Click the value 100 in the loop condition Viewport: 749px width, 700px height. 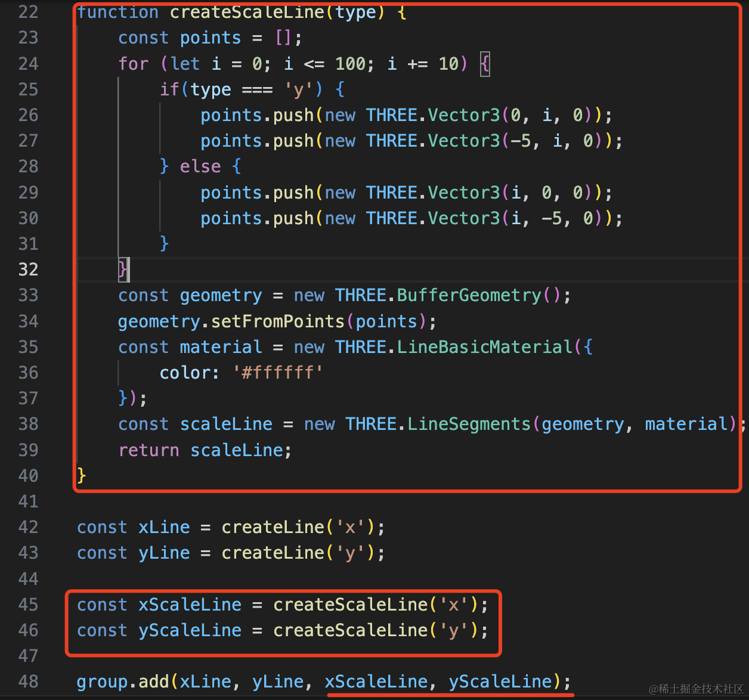[351, 63]
